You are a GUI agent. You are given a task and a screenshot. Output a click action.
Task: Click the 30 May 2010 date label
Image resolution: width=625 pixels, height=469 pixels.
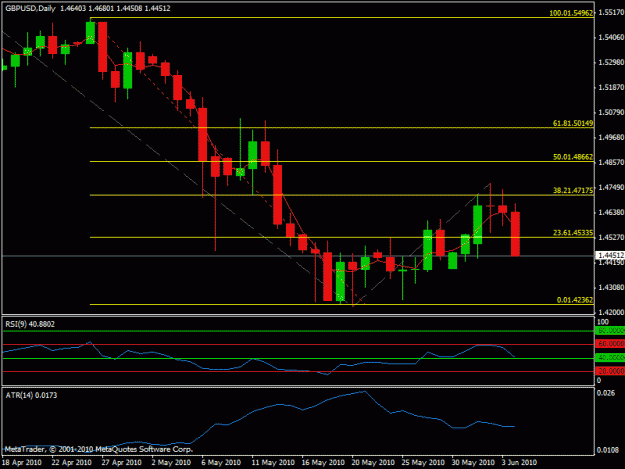[x=473, y=462]
